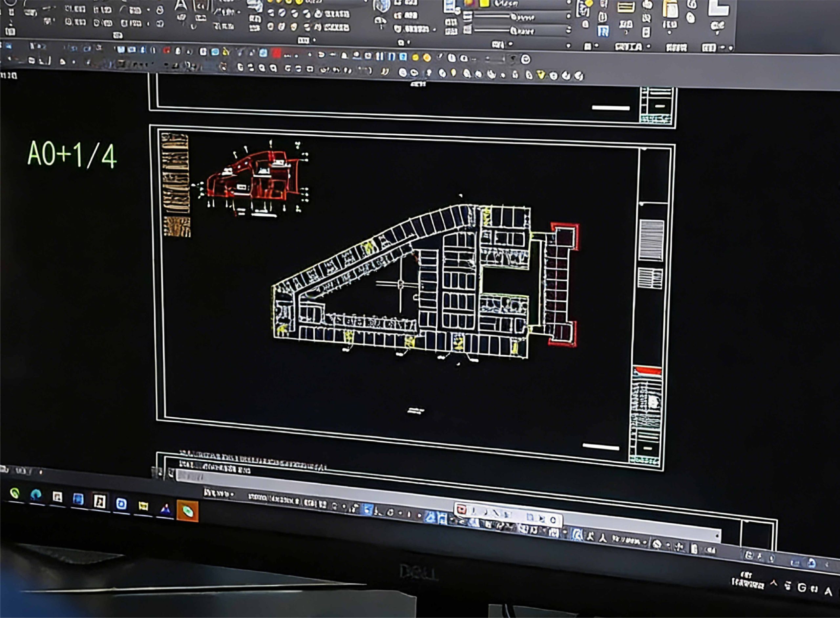The image size is (840, 618).
Task: Click the red square icon in toolbar row
Action: (x=276, y=54)
